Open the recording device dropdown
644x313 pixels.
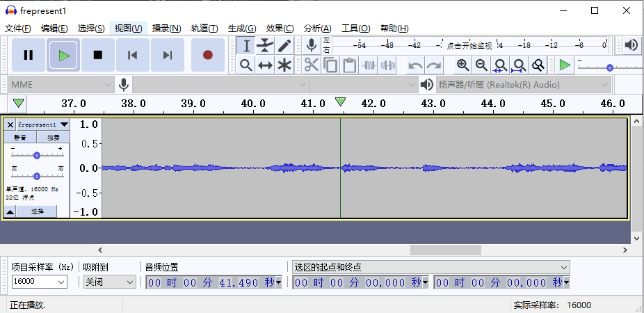[220, 85]
